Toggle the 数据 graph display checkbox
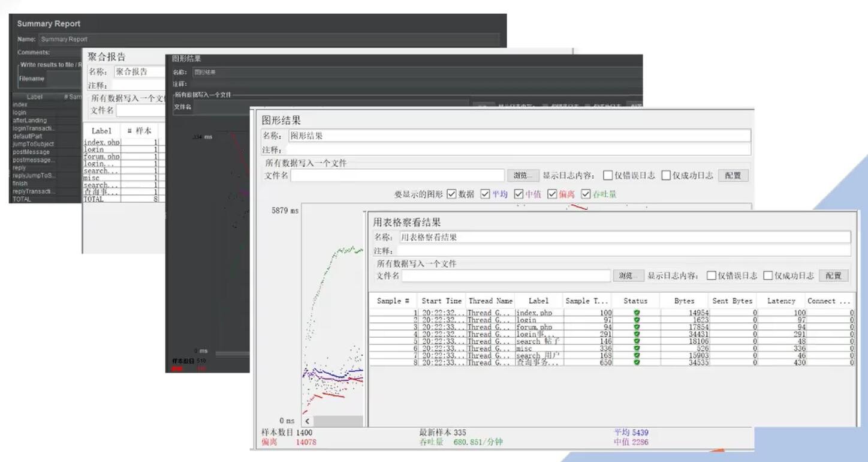The height and width of the screenshot is (462, 868). pyautogui.click(x=451, y=194)
